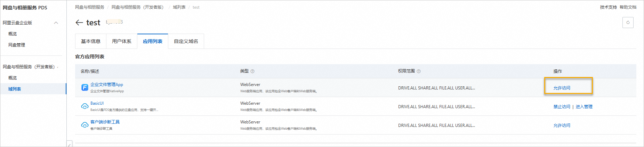The image size is (644, 147).
Task: Click the help icon next to 权限范围
Action: point(419,71)
